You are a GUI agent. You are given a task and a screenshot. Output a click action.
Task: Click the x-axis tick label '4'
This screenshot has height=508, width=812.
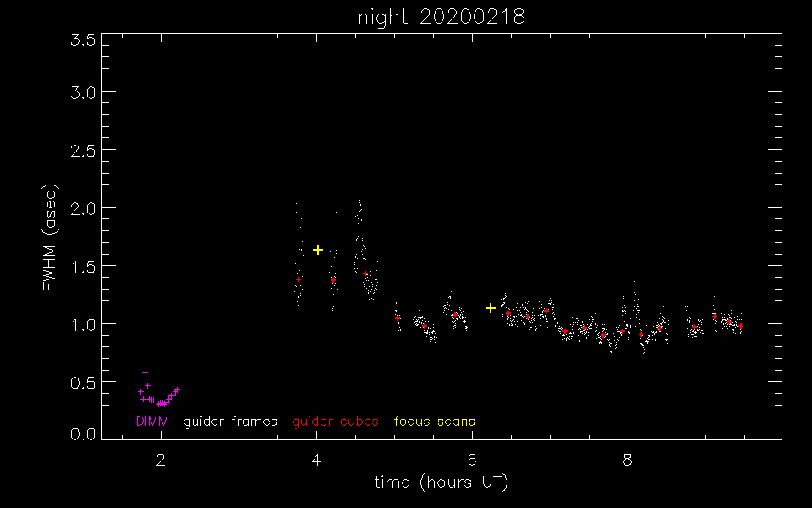click(x=316, y=460)
